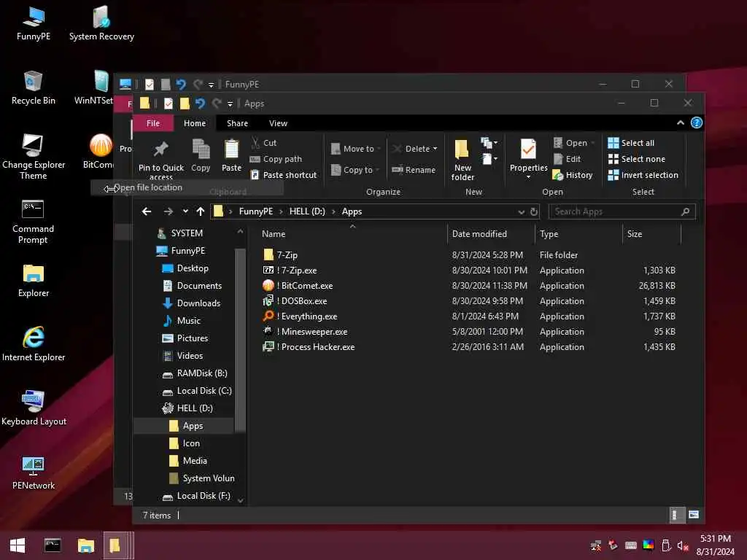Collapse the ribbon with the chevron
Viewport: 747px width, 560px height.
click(x=681, y=122)
